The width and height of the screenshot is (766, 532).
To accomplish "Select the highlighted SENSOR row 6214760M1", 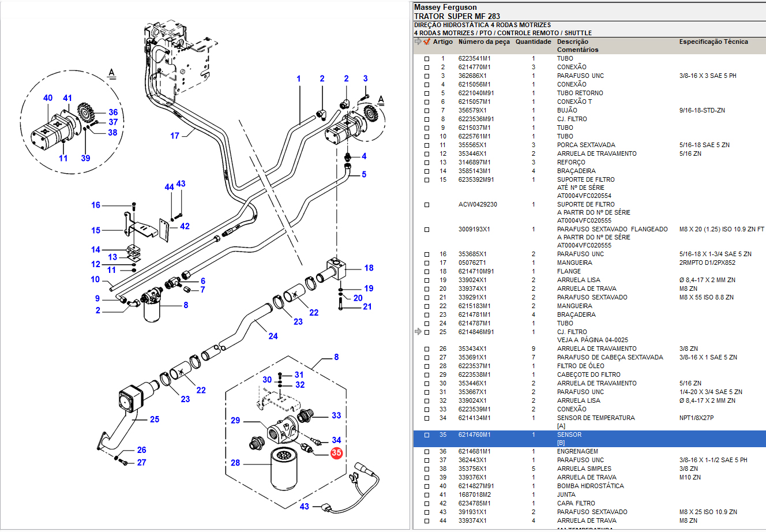I will click(x=474, y=435).
